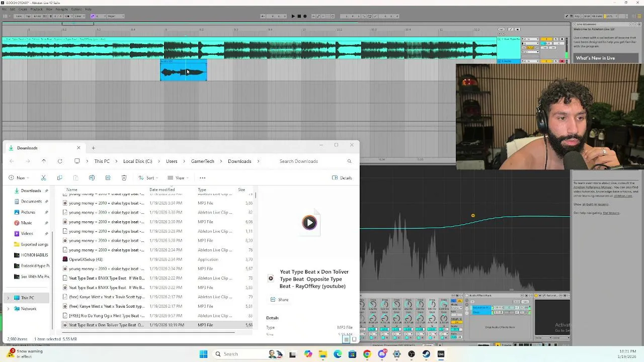Click Explorer Up arrow

pos(44,161)
